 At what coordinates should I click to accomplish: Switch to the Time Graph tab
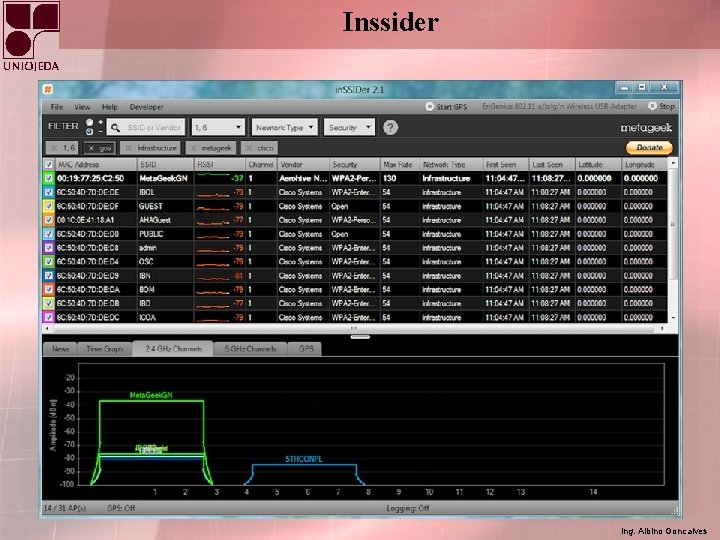(x=105, y=349)
